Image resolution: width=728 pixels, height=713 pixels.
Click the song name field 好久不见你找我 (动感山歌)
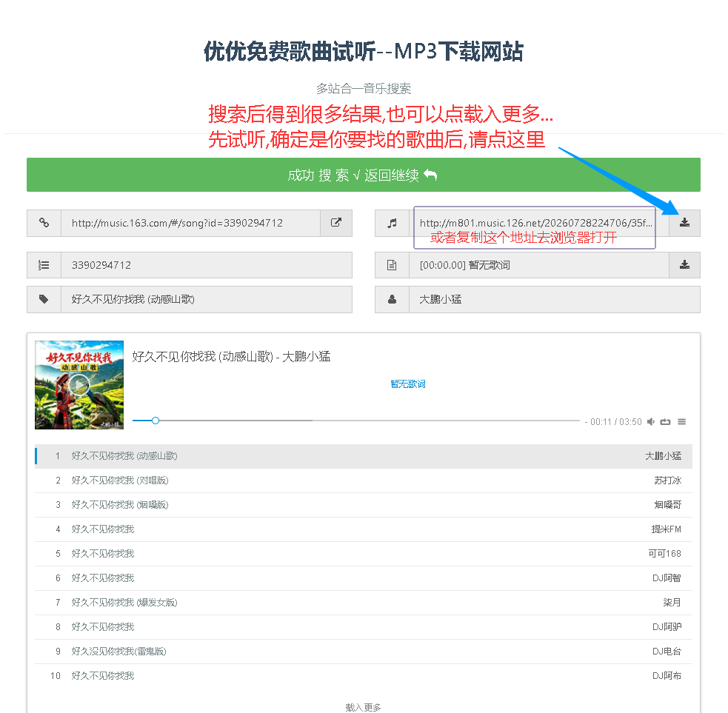[207, 299]
